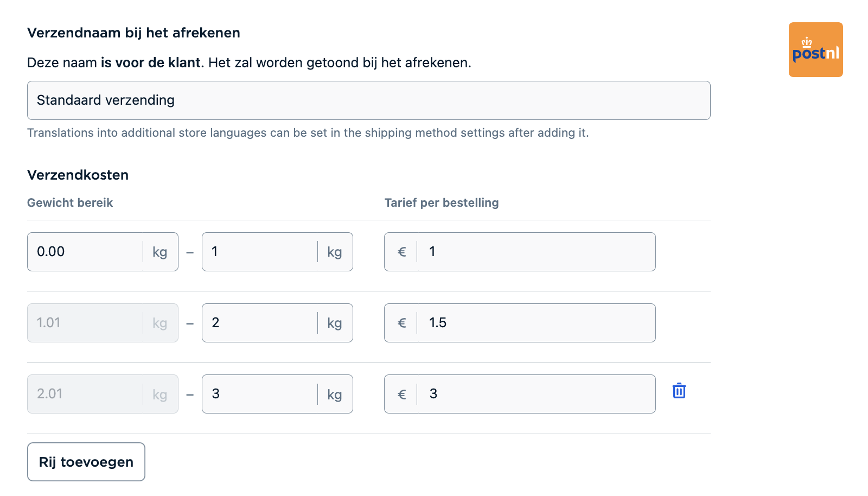Click the kg unit in first minimum field

click(159, 252)
